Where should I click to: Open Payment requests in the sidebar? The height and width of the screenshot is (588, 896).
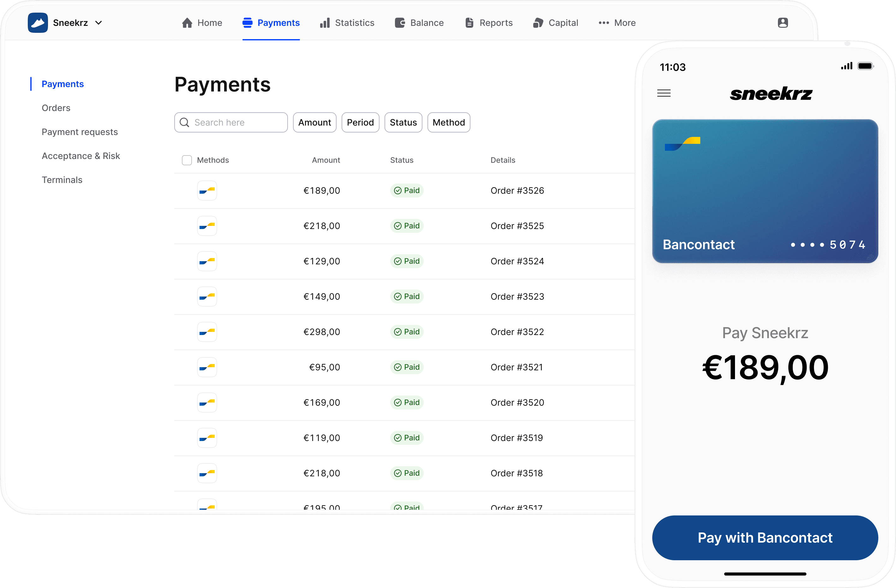point(80,132)
